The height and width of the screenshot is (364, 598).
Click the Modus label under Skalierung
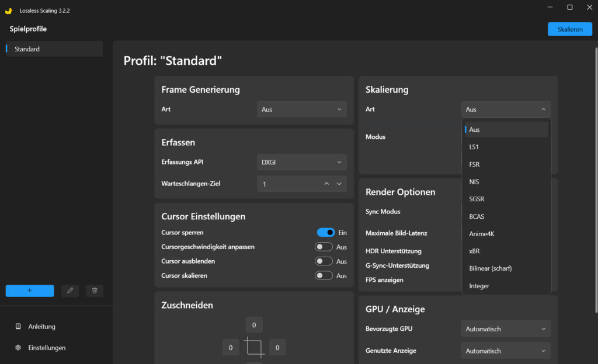(376, 136)
